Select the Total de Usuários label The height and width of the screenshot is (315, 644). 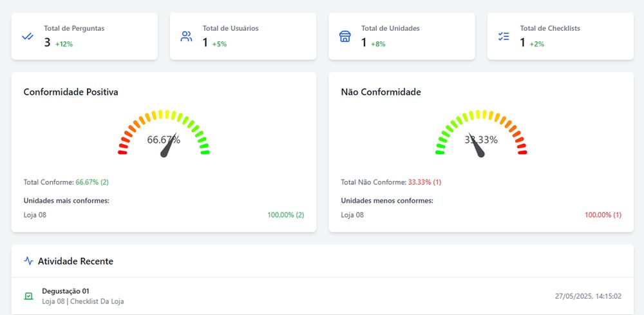(x=231, y=28)
